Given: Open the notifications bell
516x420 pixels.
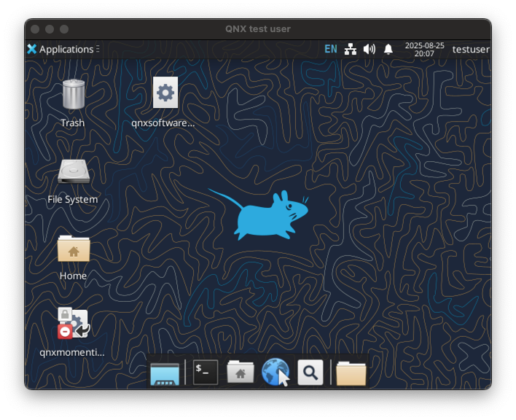Looking at the screenshot, I should 388,49.
